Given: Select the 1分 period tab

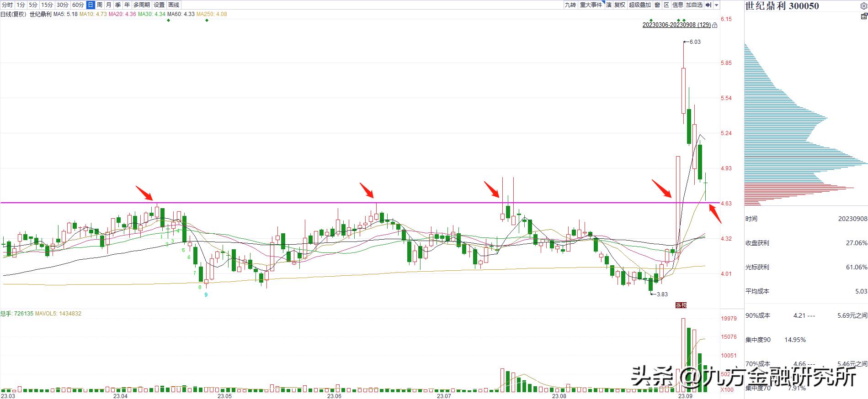Looking at the screenshot, I should (21, 5).
